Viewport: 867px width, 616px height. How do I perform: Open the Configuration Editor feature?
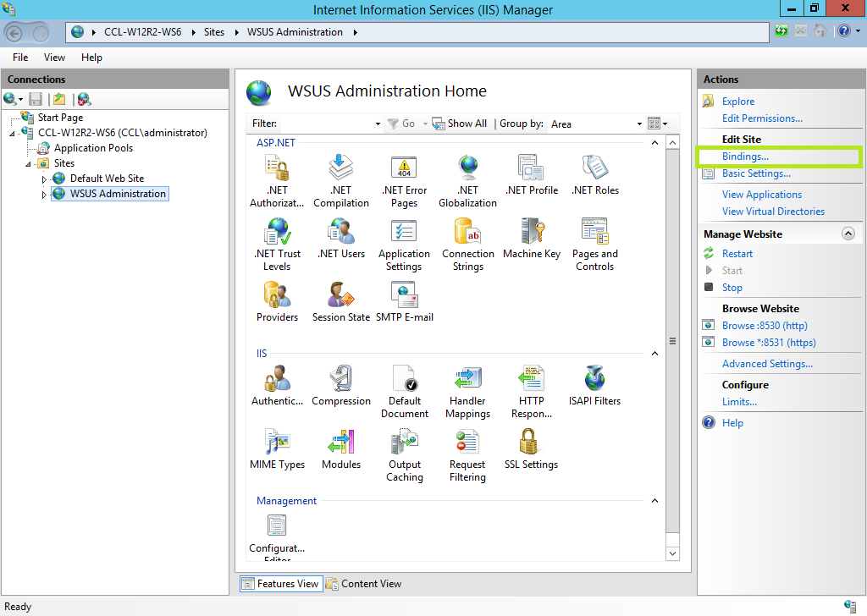[x=277, y=537]
